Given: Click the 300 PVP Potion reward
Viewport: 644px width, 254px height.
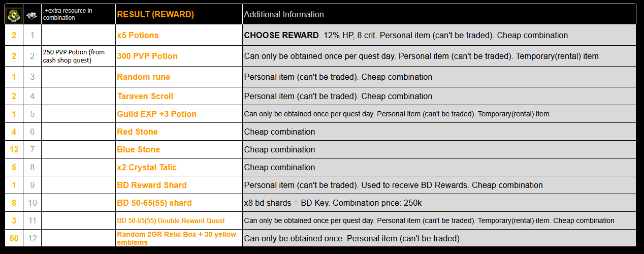Looking at the screenshot, I should point(147,56).
